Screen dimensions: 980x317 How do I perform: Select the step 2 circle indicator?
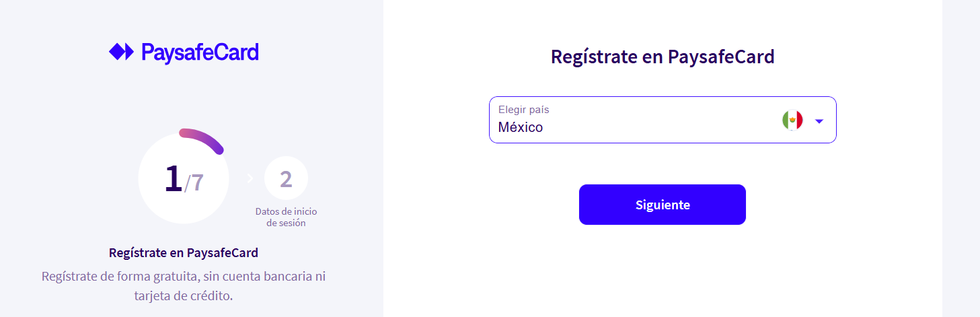click(x=286, y=179)
